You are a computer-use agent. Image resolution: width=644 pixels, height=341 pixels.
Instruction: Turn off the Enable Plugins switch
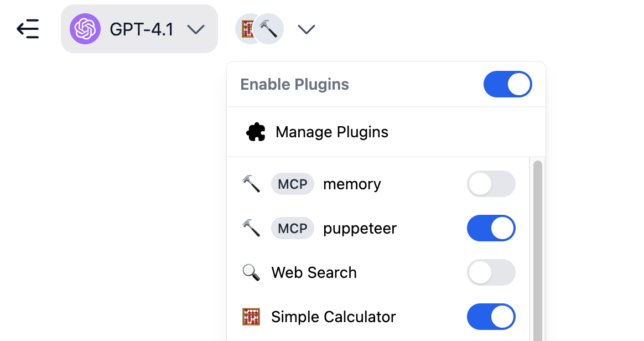[507, 84]
